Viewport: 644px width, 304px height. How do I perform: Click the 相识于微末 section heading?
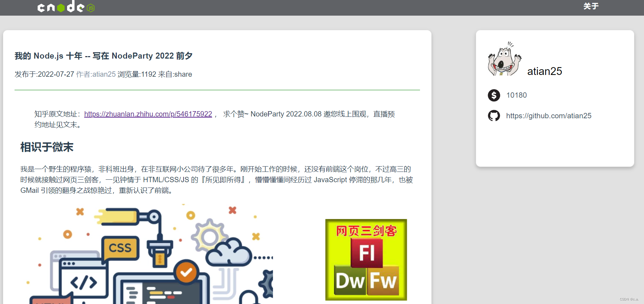click(x=47, y=147)
